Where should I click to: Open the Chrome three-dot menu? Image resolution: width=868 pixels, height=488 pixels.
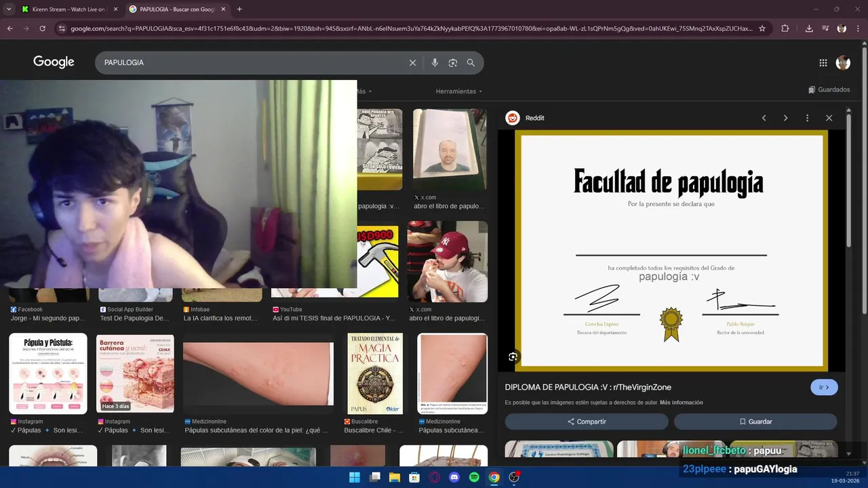tap(859, 28)
